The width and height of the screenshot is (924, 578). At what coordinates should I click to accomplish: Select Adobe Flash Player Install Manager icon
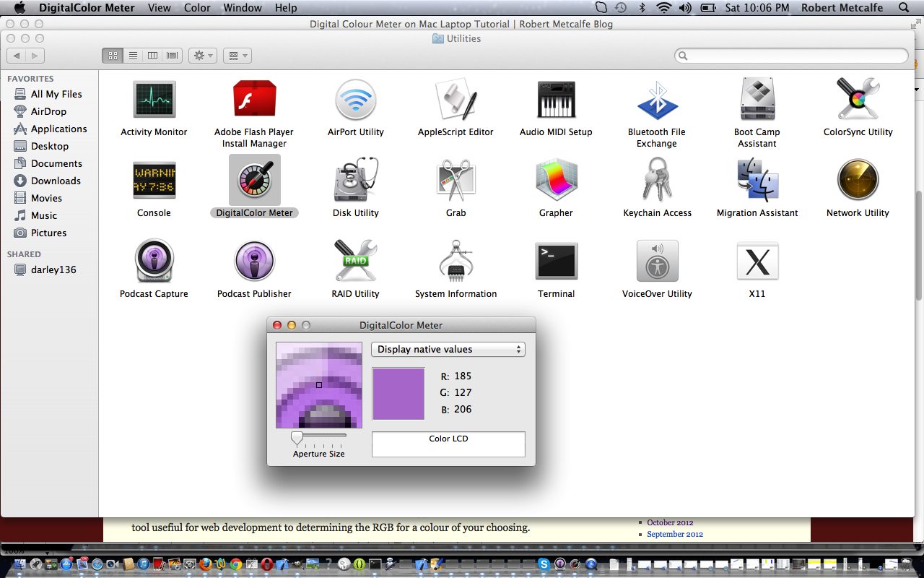[x=254, y=99]
